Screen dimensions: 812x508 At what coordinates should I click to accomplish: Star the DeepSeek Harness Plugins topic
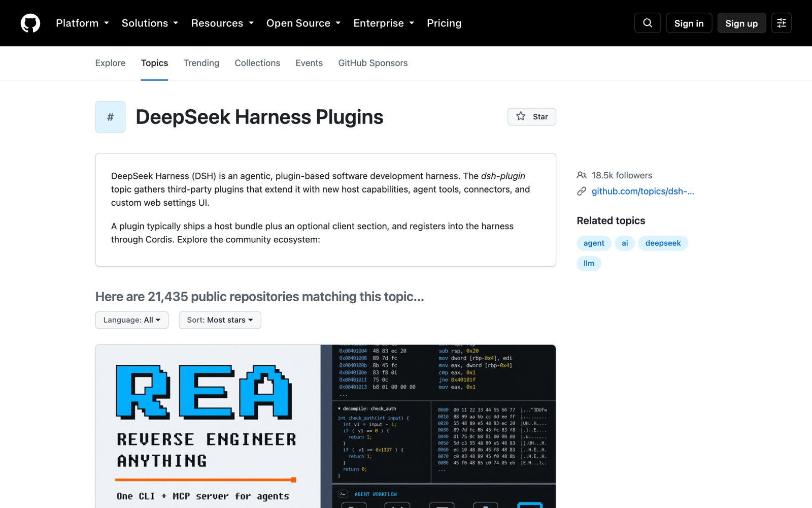532,117
